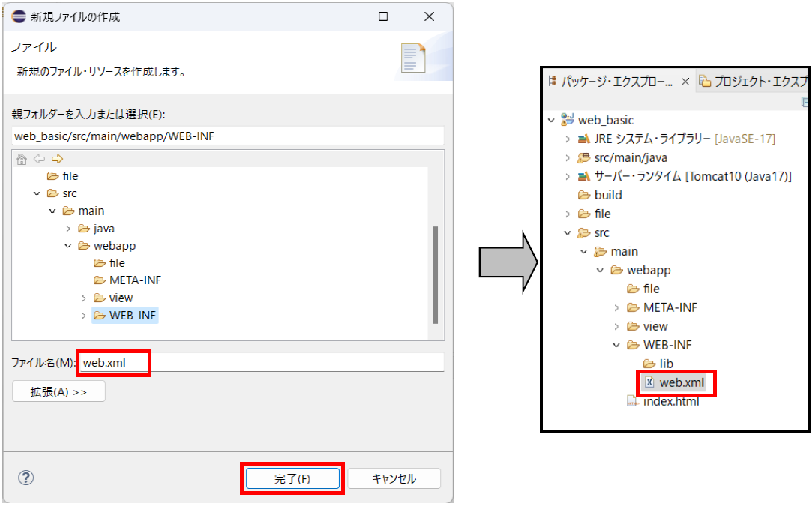Image resolution: width=812 pixels, height=506 pixels.
Task: Close the パッケージ・エクスプローラー tab
Action: [685, 82]
